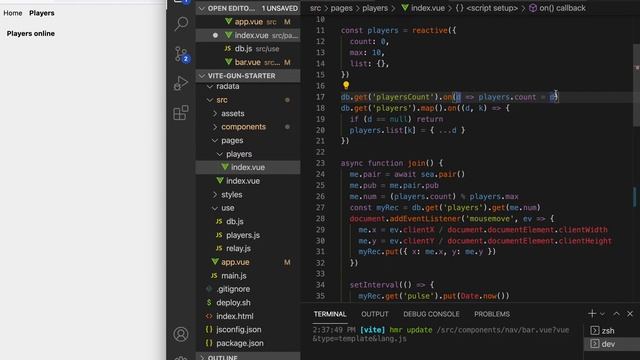
Task: Open Source Control view with badge 2
Action: 181,54
